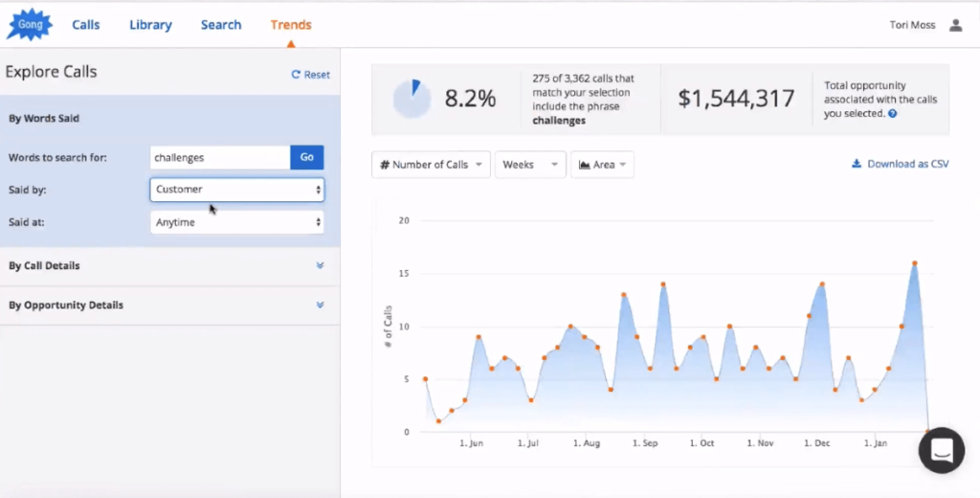
Task: Open the 'Said at' Anytime dropdown
Action: click(237, 222)
